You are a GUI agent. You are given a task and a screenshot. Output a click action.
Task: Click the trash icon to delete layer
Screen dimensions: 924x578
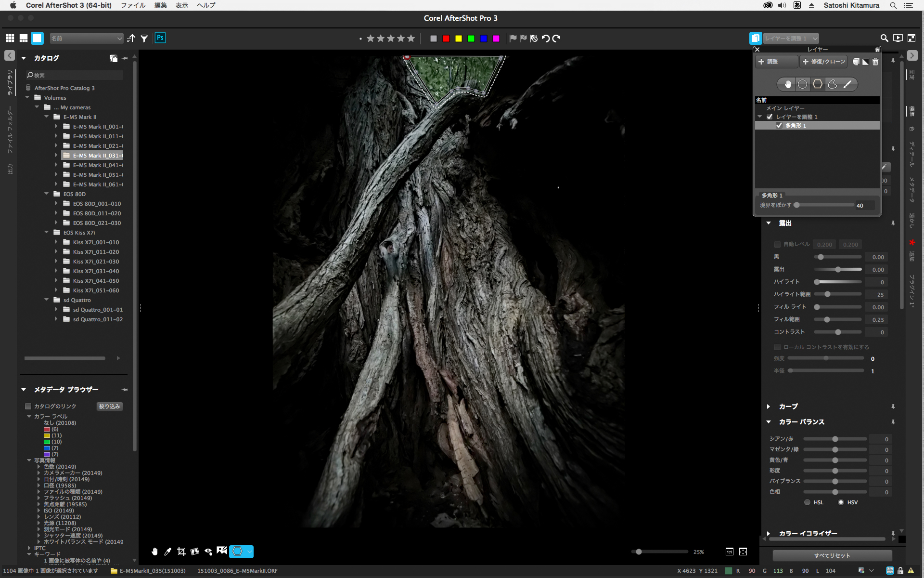tap(875, 62)
